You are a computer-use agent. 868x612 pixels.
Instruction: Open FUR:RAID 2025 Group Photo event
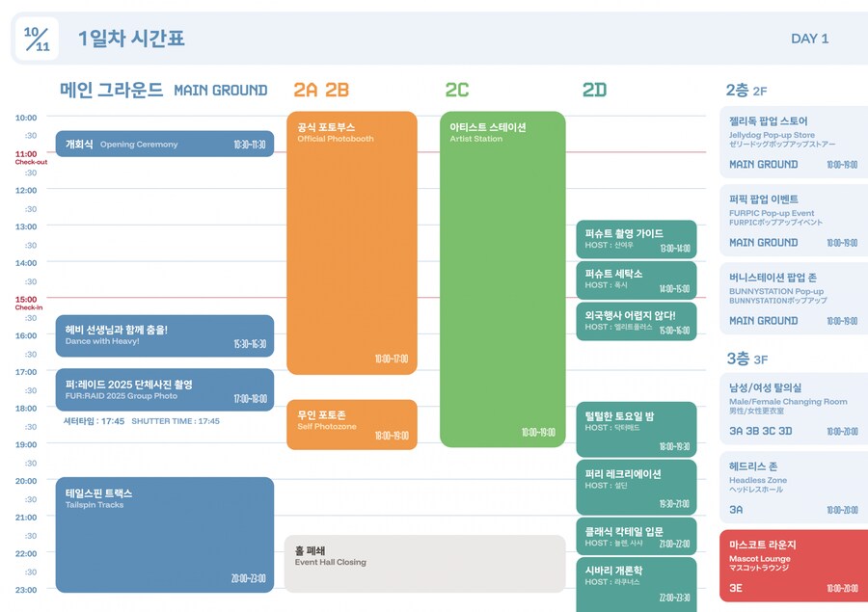[x=164, y=389]
